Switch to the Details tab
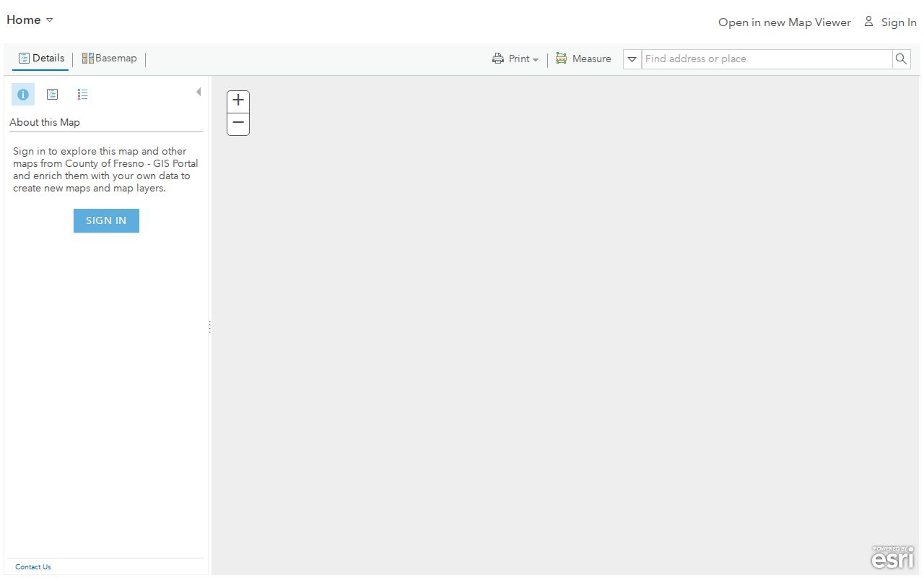 (41, 59)
